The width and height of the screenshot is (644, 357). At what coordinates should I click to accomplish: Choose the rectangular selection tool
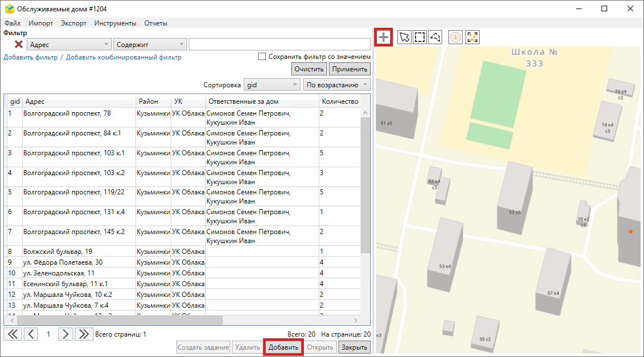point(420,37)
